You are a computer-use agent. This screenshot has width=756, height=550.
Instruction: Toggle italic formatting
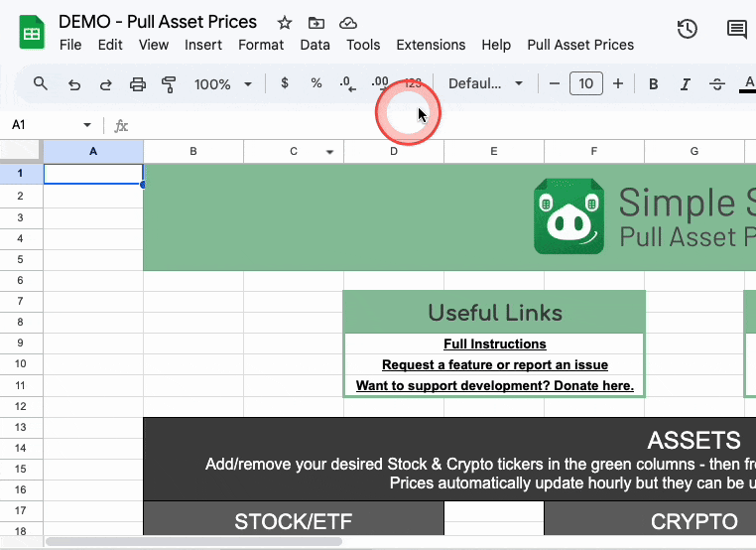[686, 84]
